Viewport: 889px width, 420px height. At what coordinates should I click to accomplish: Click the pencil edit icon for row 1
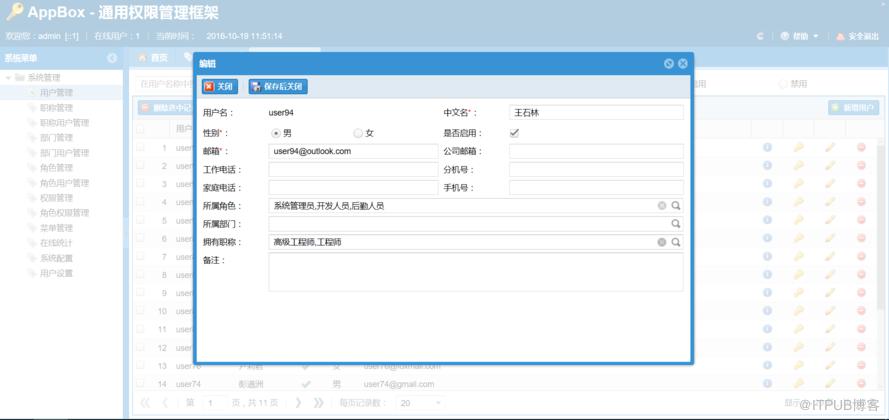point(830,147)
